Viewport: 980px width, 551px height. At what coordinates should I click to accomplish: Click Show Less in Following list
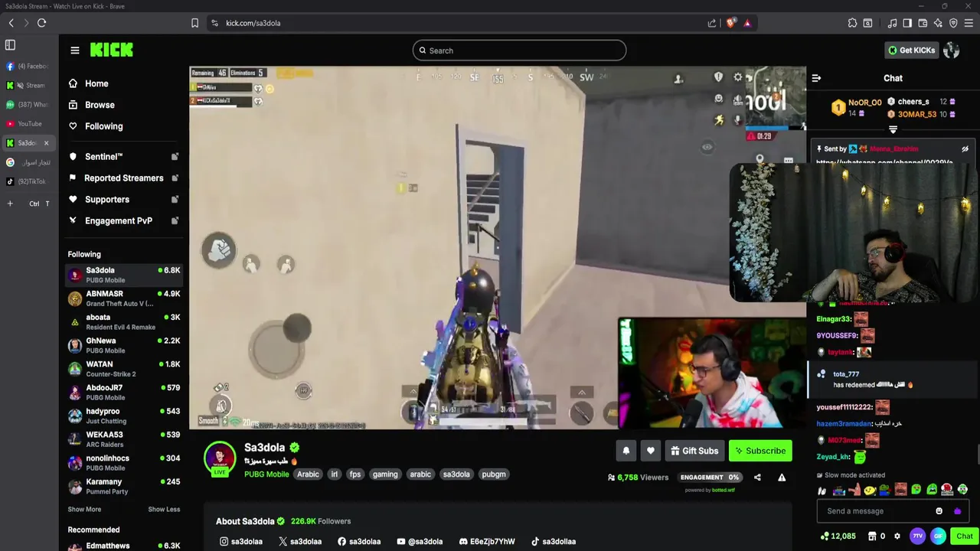click(164, 509)
